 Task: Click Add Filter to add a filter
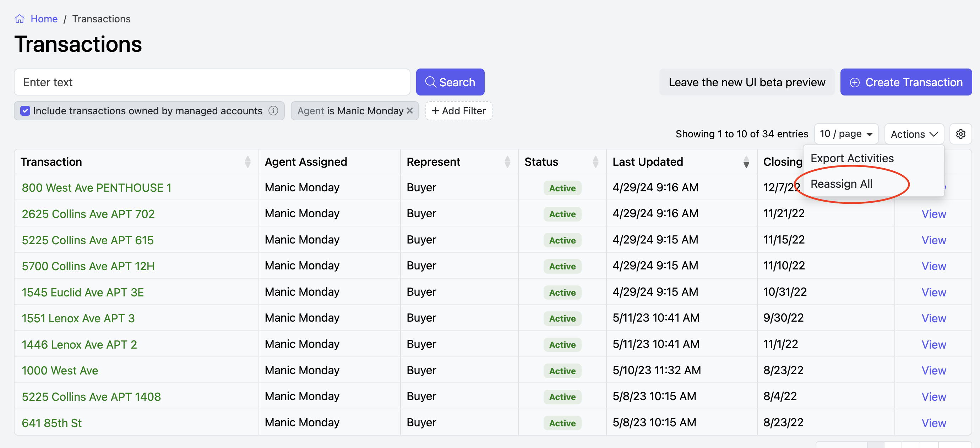point(458,111)
